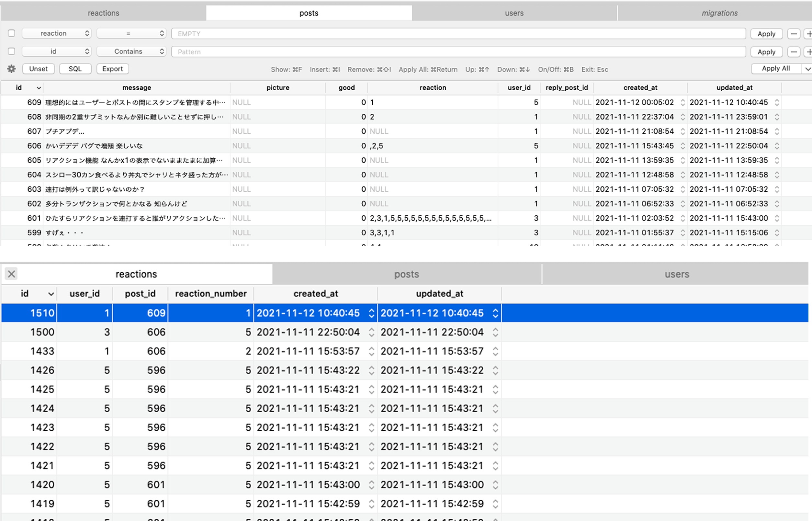
Task: Switch to posts tab in bottom window
Action: pyautogui.click(x=407, y=274)
